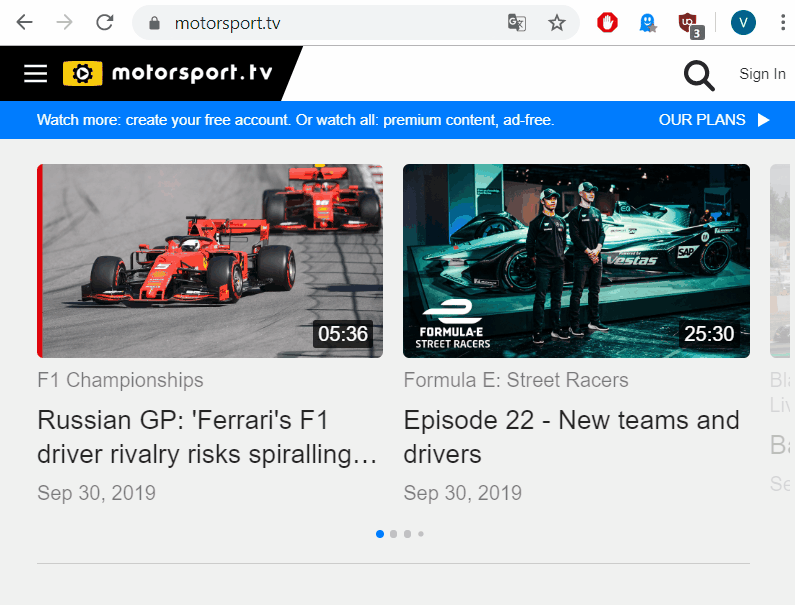Open the Ferrari Russian GP video thumbnail
795x605 pixels.
point(210,261)
